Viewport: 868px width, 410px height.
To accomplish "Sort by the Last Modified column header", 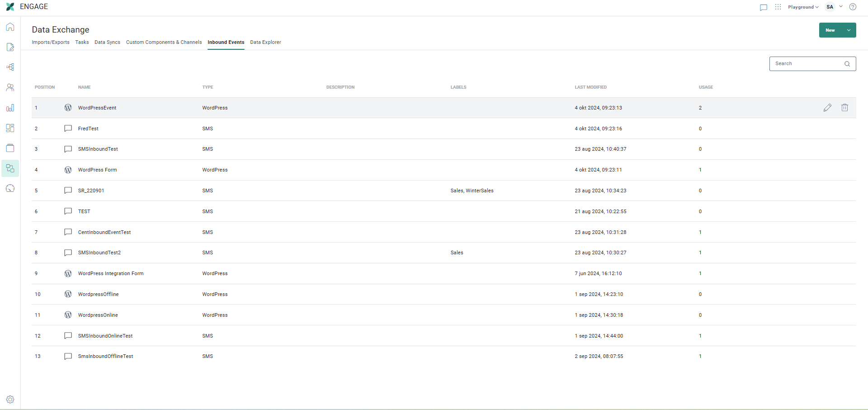I will (590, 87).
